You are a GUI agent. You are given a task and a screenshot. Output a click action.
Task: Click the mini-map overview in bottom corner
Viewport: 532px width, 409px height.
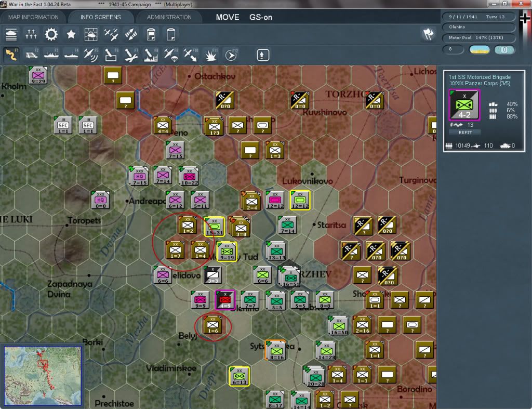(x=43, y=375)
